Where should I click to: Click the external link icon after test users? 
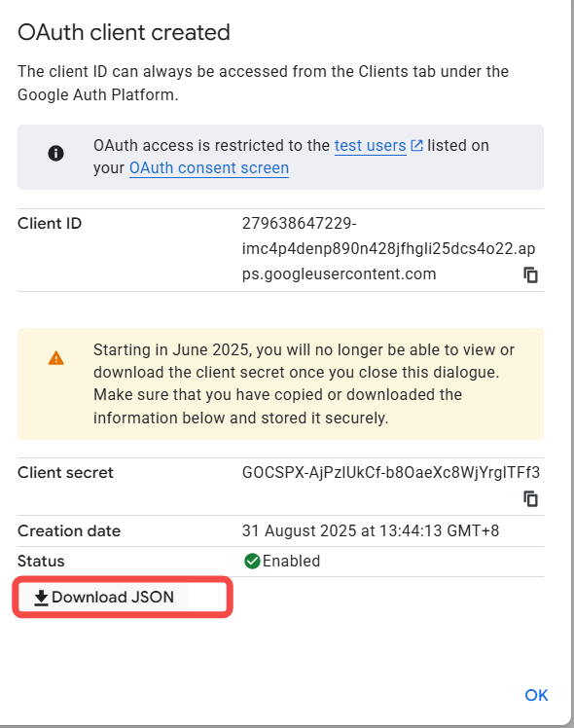point(416,146)
